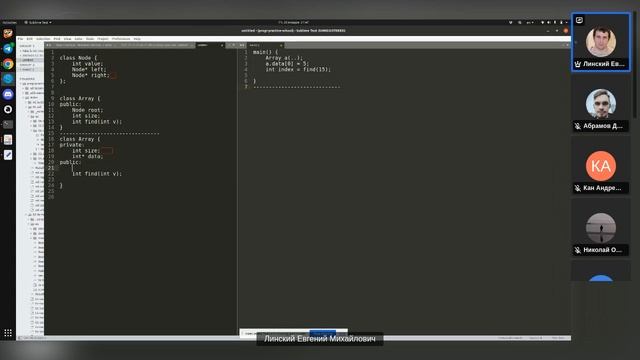Click the blue button in bottom popup dialog
Screen dimensions: 640x360
[x=322, y=333]
